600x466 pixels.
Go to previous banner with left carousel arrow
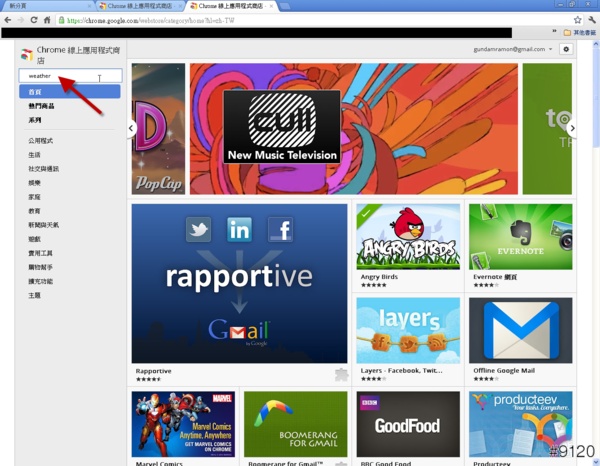point(131,128)
